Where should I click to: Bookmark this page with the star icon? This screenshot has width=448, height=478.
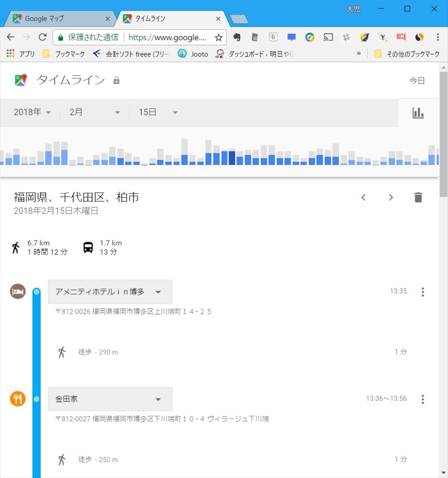coord(218,38)
